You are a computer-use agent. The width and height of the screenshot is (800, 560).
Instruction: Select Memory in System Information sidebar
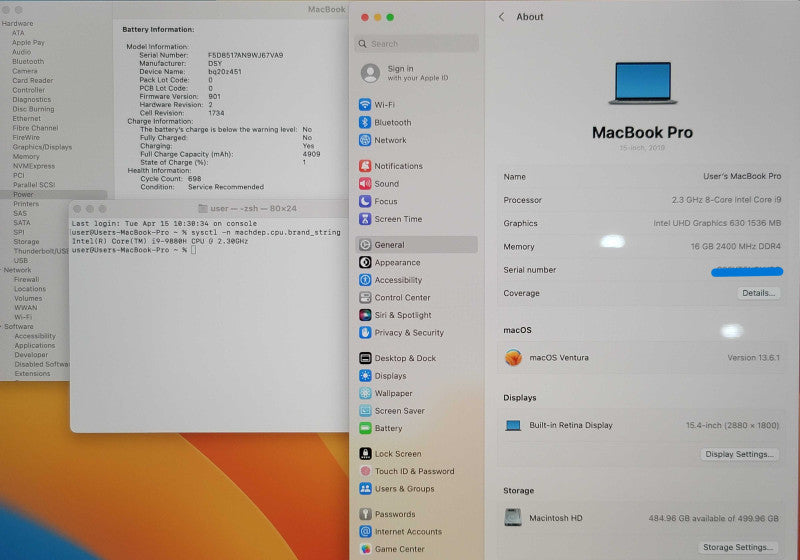pos(26,157)
